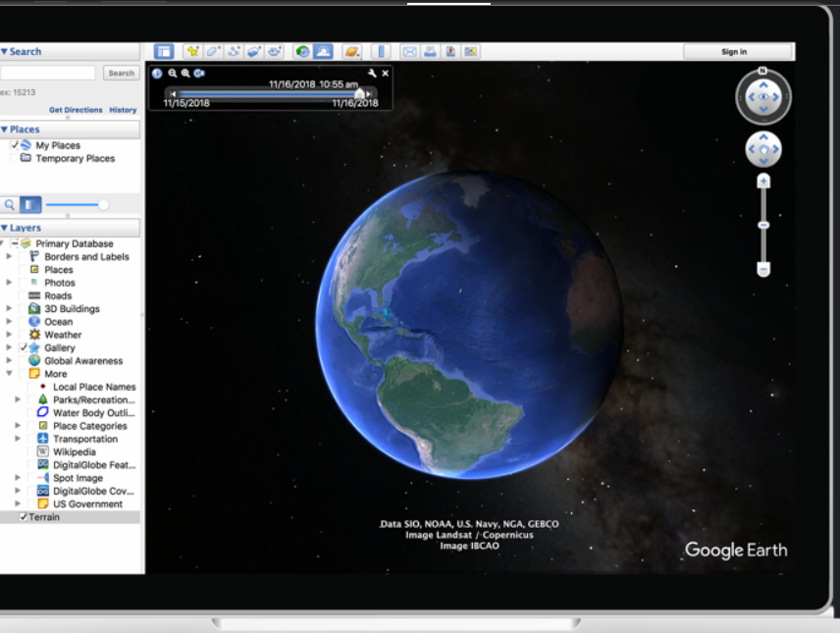Click the vertical zoom slider handle
This screenshot has width=840, height=633.
pos(763,225)
